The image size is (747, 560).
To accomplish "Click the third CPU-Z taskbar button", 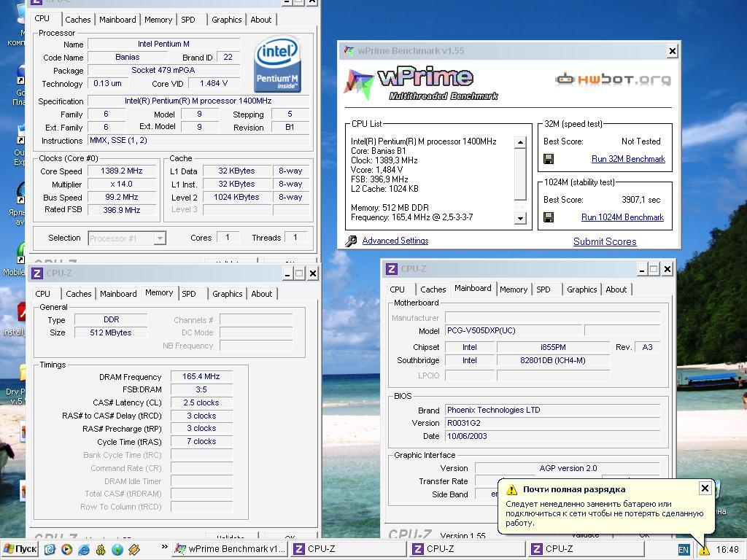I will tap(587, 550).
